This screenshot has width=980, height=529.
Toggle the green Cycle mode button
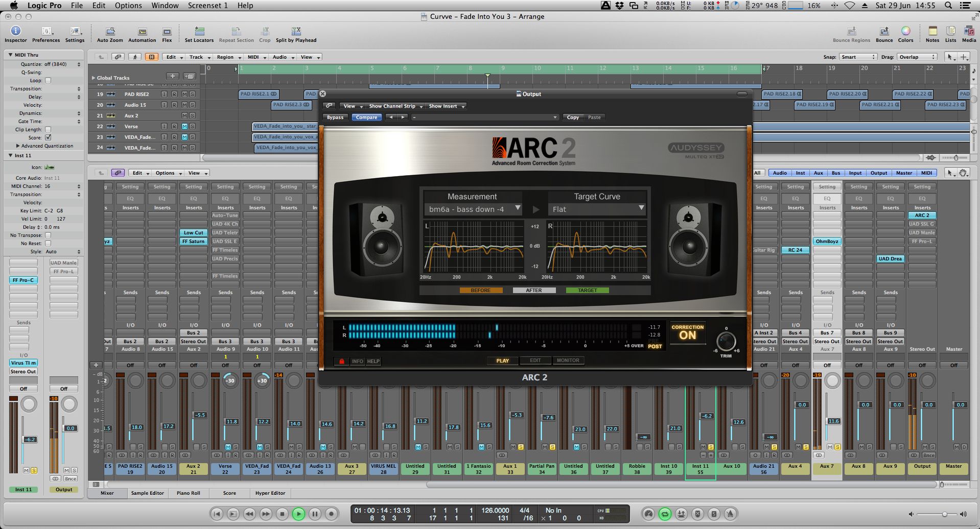pos(665,514)
